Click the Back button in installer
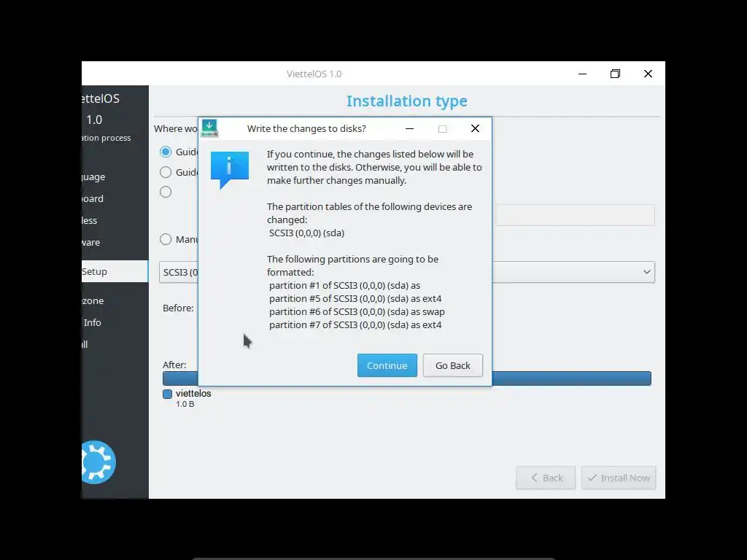 [546, 478]
